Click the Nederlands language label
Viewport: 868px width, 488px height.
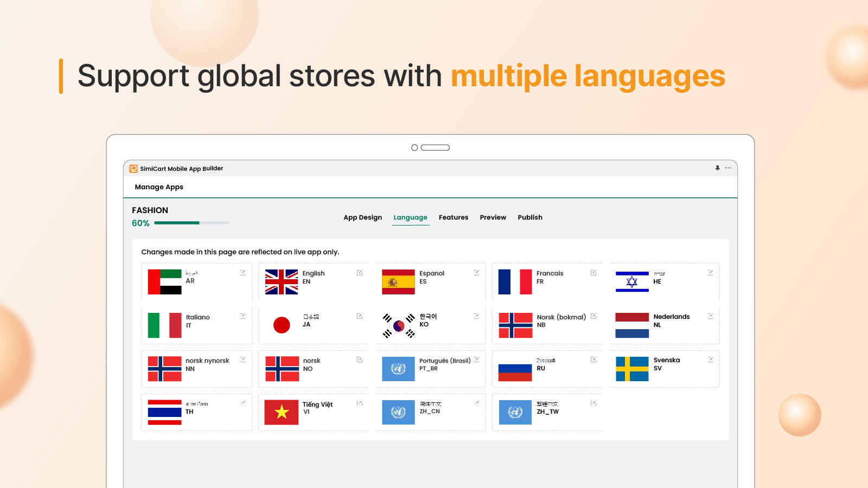[672, 317]
